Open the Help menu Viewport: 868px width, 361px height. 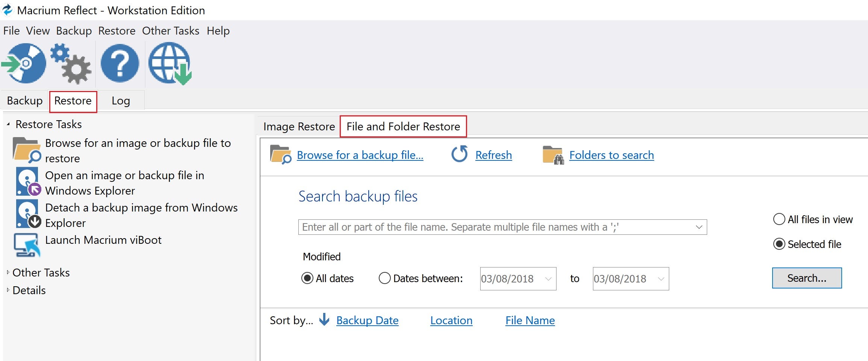coord(218,30)
